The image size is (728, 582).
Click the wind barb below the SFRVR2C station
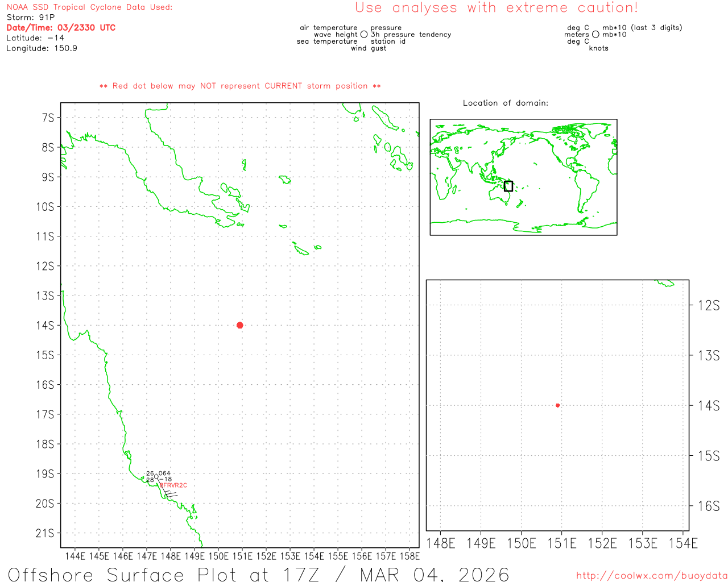[x=169, y=493]
